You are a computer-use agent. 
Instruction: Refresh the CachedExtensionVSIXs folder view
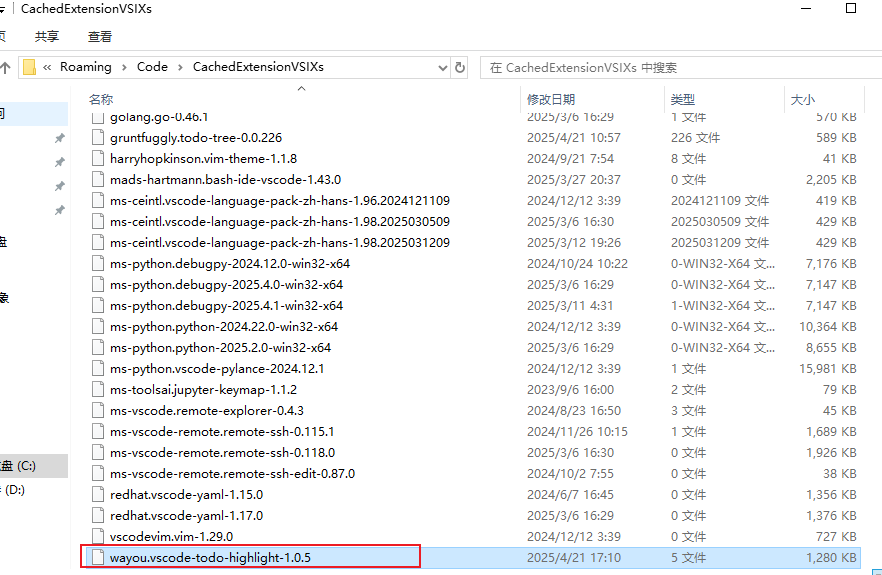(460, 68)
